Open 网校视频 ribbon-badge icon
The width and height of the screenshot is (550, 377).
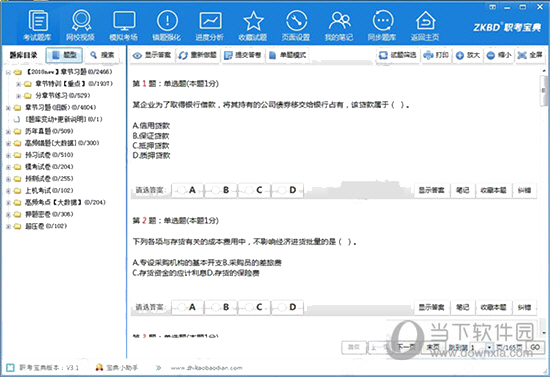point(81,25)
